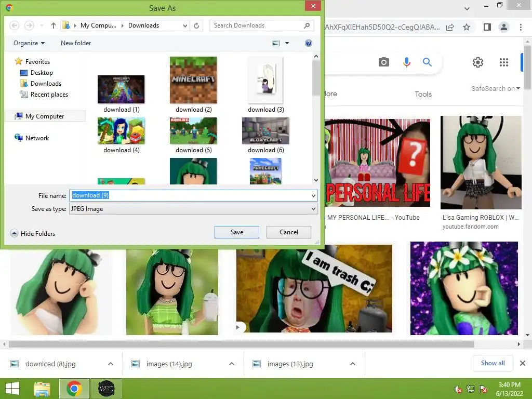The width and height of the screenshot is (532, 399).
Task: Click the network tray icon
Action: tap(471, 389)
